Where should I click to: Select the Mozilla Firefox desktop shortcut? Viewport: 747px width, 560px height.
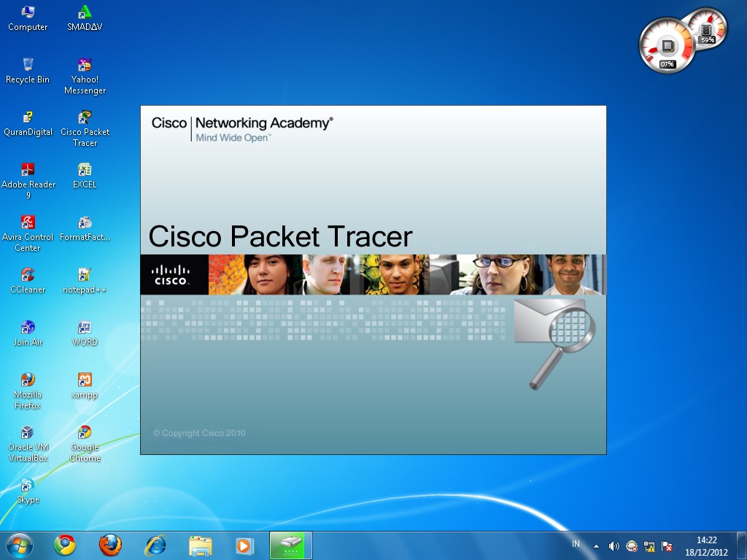click(x=28, y=391)
